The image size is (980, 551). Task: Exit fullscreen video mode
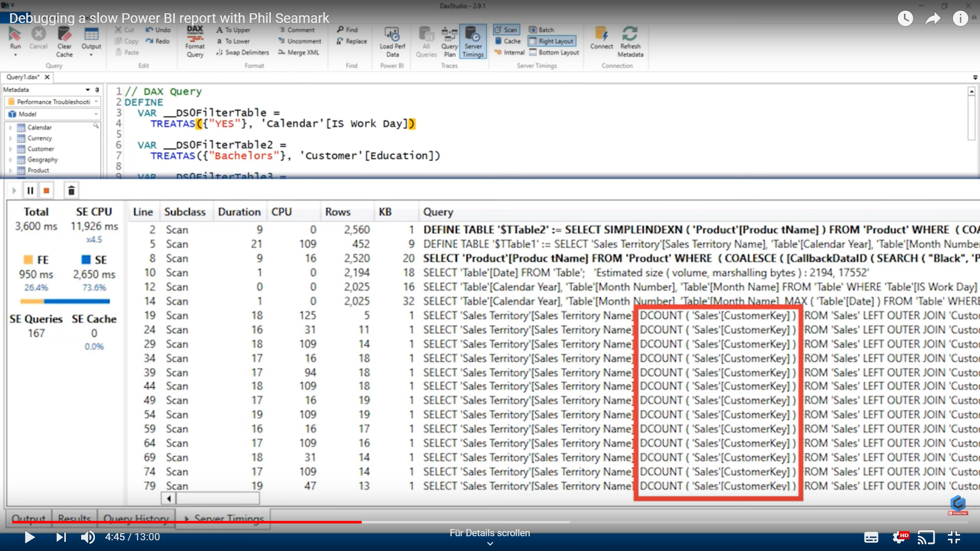click(954, 537)
